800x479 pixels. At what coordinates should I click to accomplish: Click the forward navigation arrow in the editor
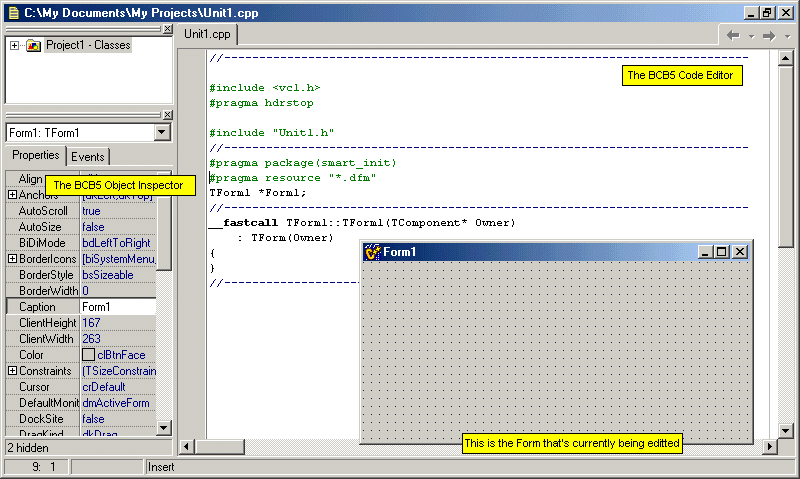[x=768, y=35]
